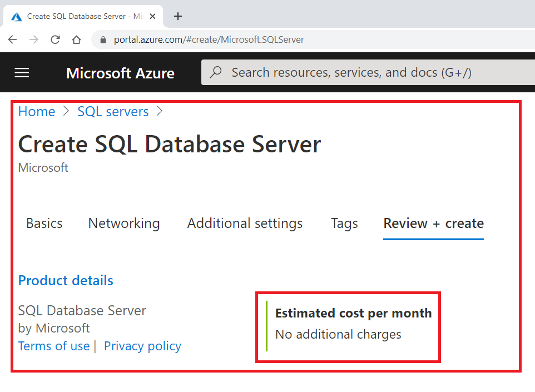Go to Home in the breadcrumb
Viewport: 535px width, 392px height.
point(37,111)
